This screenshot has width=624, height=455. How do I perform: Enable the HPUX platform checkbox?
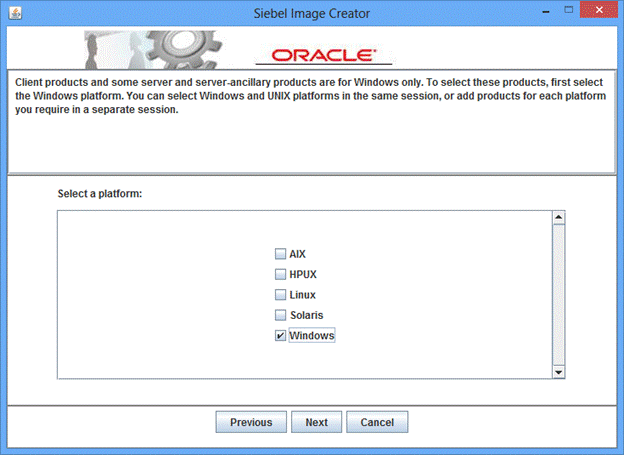[280, 274]
